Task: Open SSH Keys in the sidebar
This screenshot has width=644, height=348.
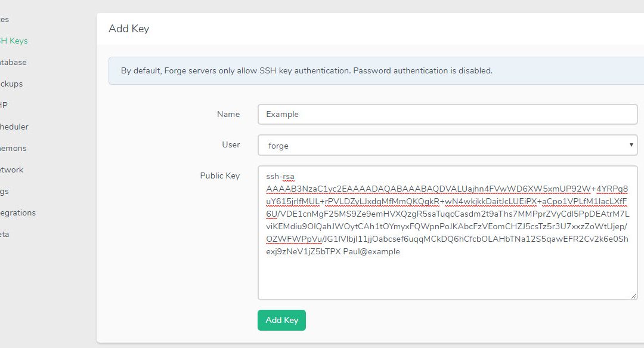Action: pyautogui.click(x=14, y=41)
